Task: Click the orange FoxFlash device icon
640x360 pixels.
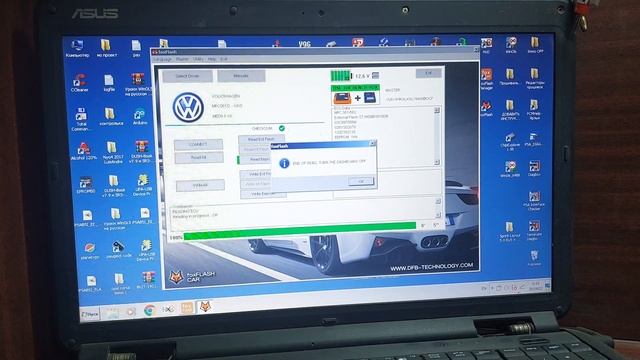Action: 342,98
